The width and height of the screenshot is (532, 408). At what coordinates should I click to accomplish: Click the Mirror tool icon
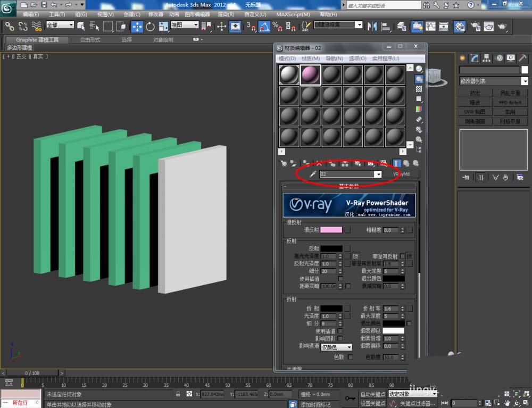coord(372,26)
